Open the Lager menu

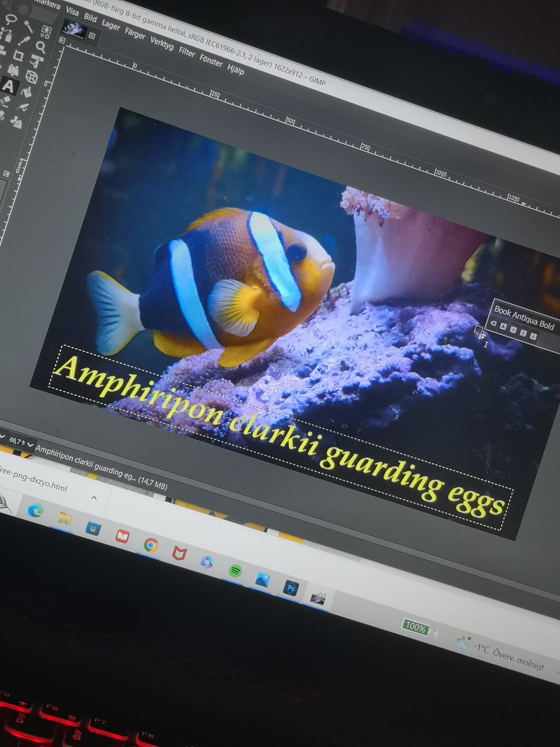point(111,25)
